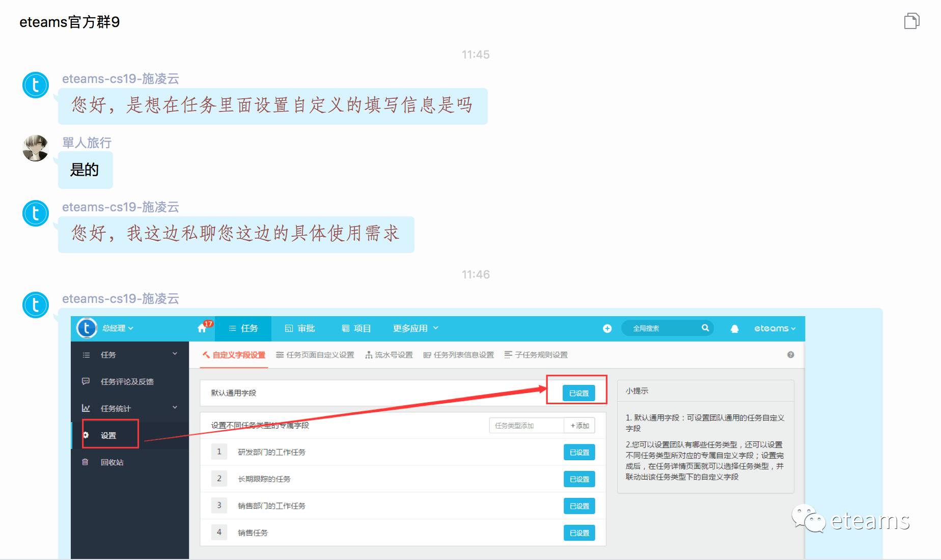
Task: Click the +添加 button
Action: (579, 426)
